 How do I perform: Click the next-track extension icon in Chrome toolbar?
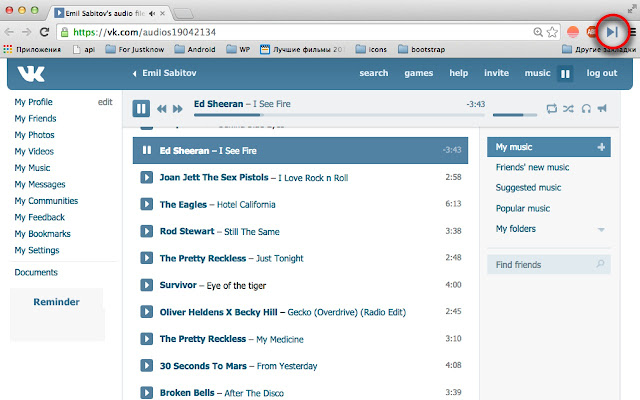(612, 32)
